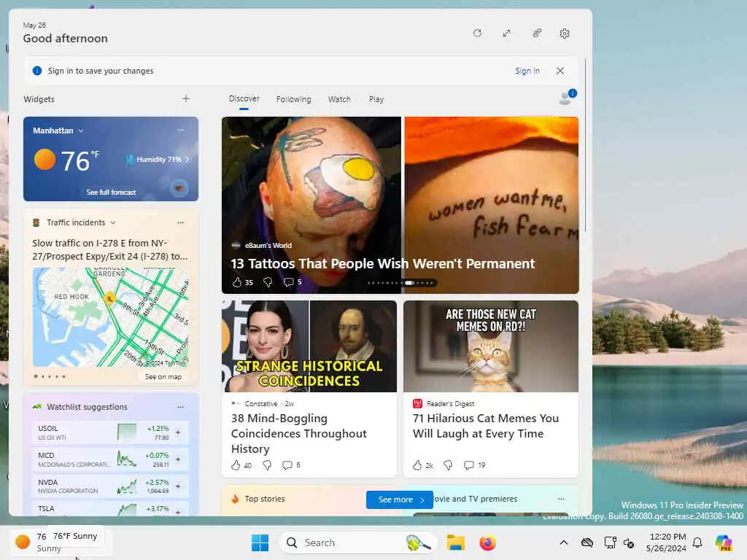Show hidden tray icons chevron
Screen dimensions: 747x560
pyautogui.click(x=564, y=542)
